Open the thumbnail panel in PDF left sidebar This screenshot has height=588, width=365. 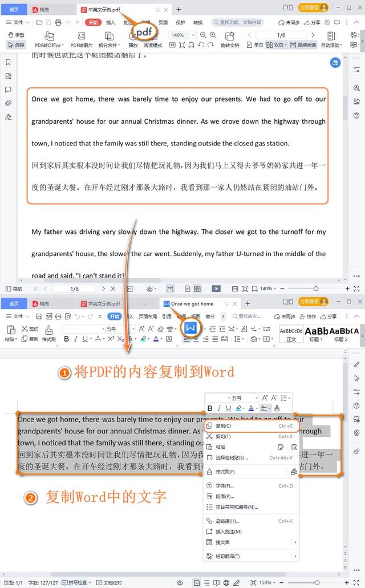point(8,76)
